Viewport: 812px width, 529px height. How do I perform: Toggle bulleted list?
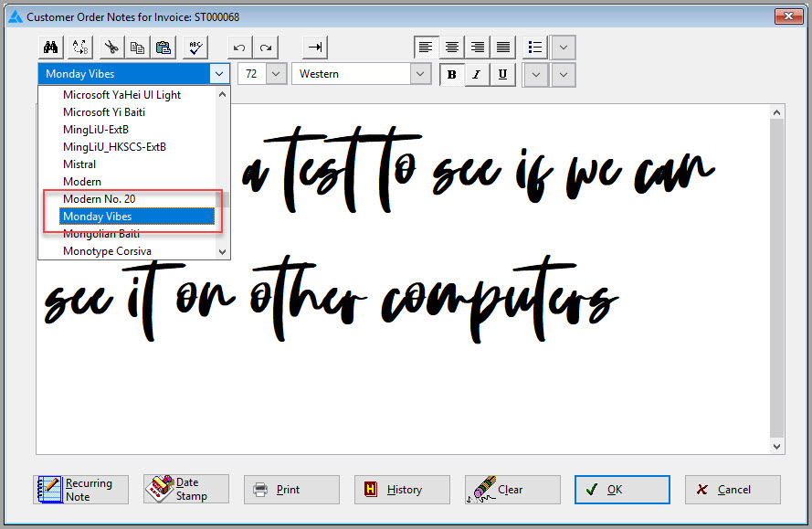tap(535, 48)
